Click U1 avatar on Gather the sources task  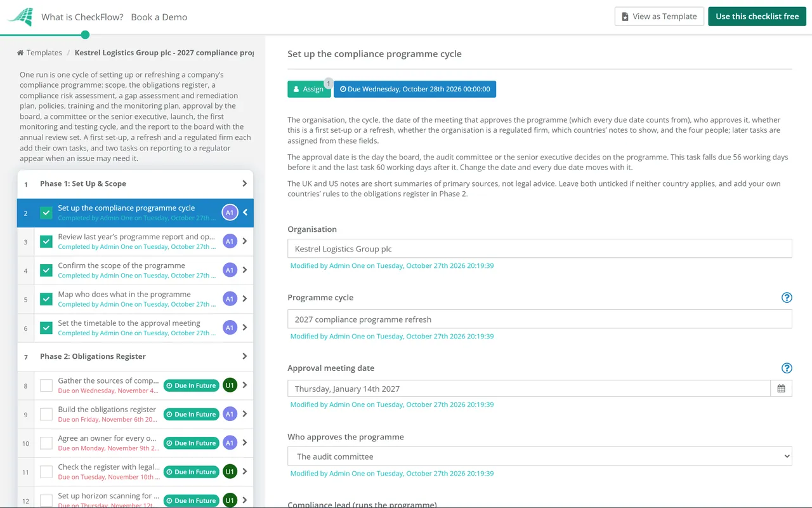pyautogui.click(x=230, y=385)
